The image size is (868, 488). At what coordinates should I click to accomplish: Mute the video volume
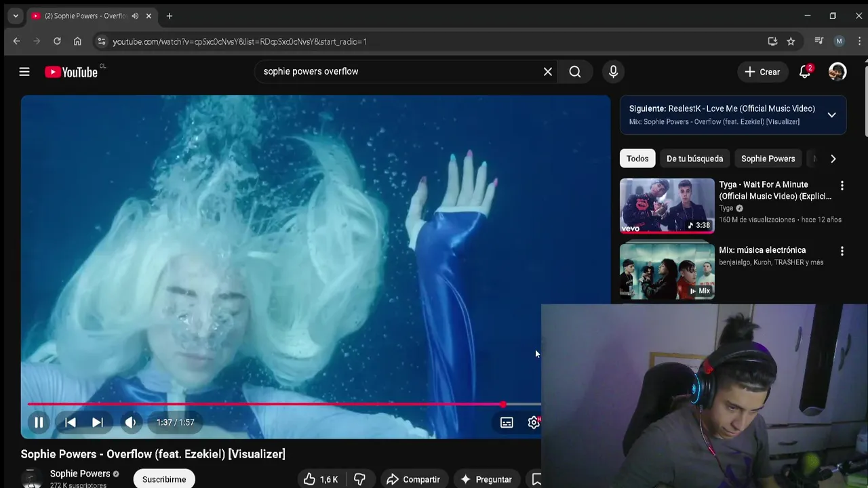[130, 422]
